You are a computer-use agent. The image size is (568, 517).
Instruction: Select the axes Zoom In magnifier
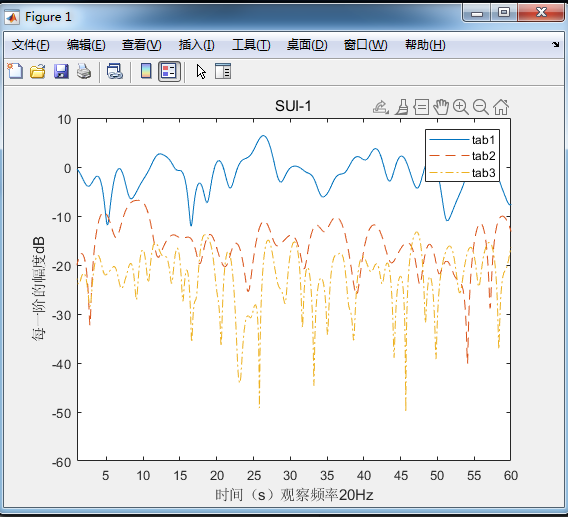click(x=461, y=107)
